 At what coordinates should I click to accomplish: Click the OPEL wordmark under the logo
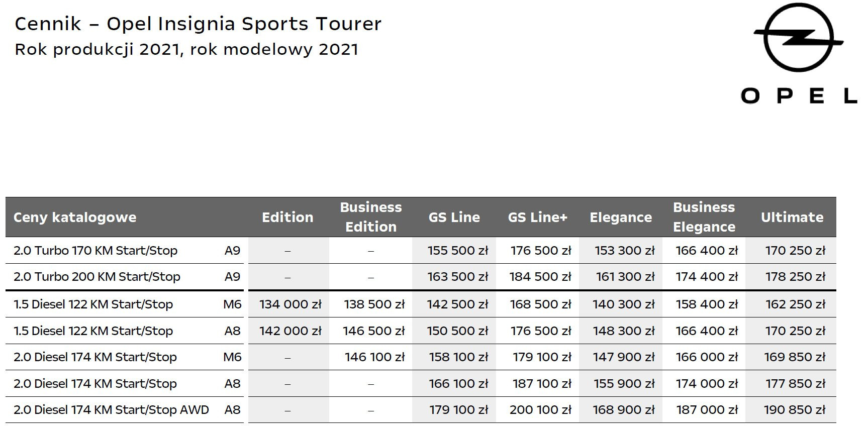799,95
